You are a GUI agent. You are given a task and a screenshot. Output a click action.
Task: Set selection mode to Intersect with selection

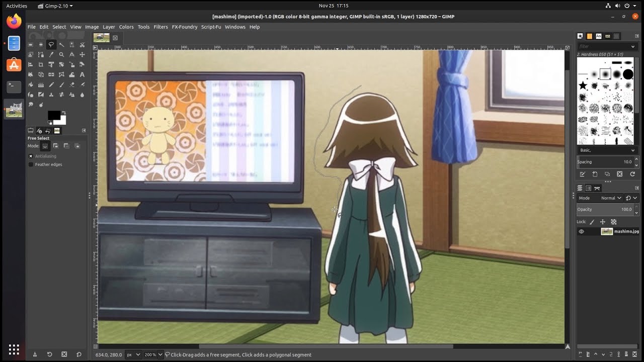click(x=77, y=146)
